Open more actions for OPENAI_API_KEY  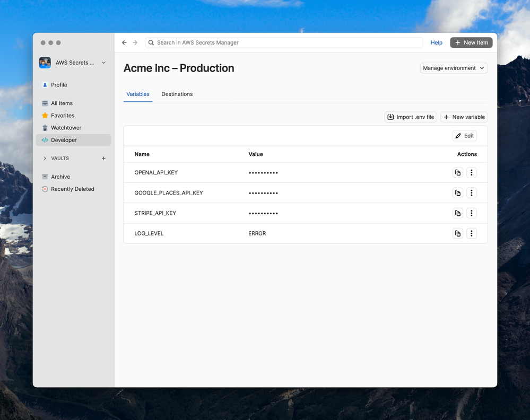[471, 172]
